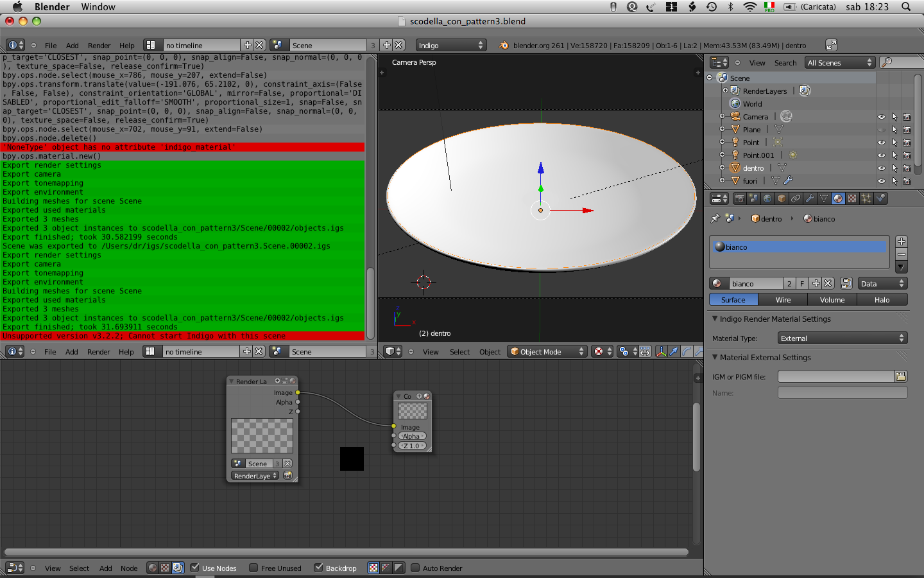Click the Alpha socket button on Composite node
Image resolution: width=924 pixels, height=578 pixels.
[x=412, y=436]
